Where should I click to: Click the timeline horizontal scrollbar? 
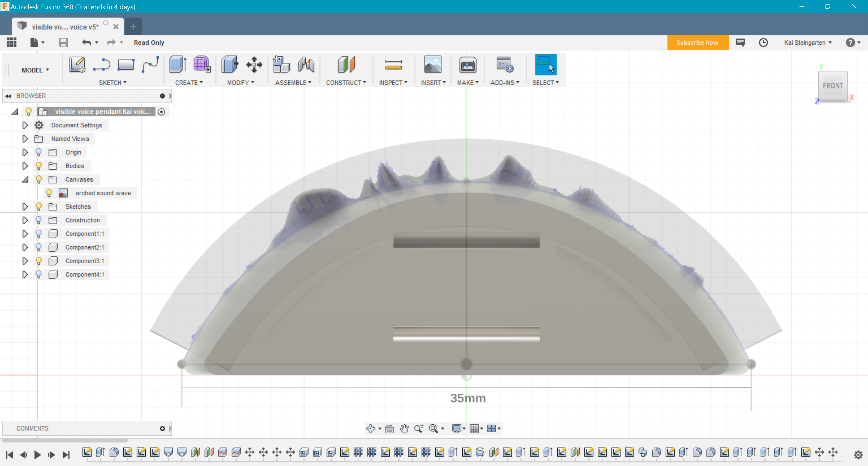click(65, 440)
